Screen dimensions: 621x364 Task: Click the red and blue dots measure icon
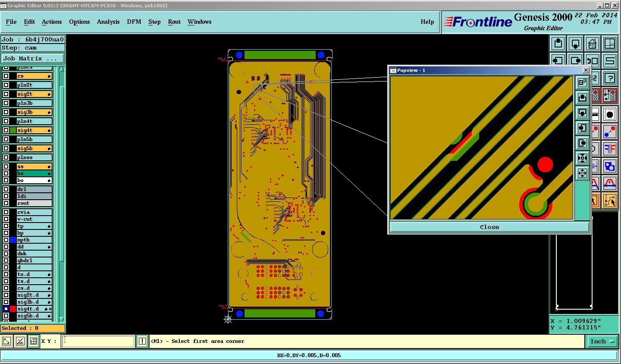click(x=610, y=132)
